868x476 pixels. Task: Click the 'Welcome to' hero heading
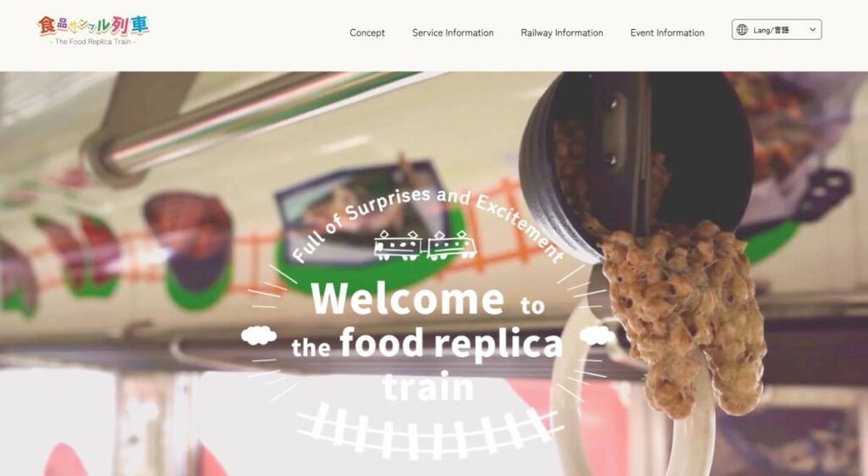pyautogui.click(x=428, y=299)
